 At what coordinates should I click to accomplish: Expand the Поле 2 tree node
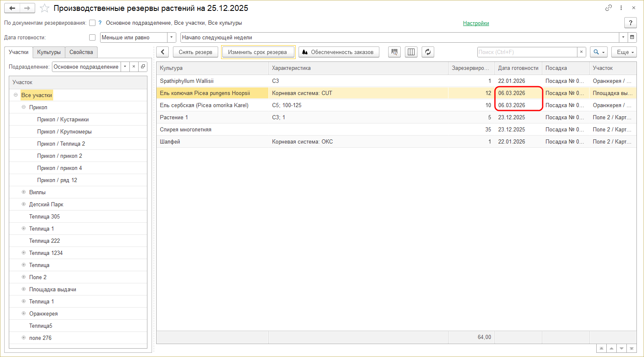point(23,277)
